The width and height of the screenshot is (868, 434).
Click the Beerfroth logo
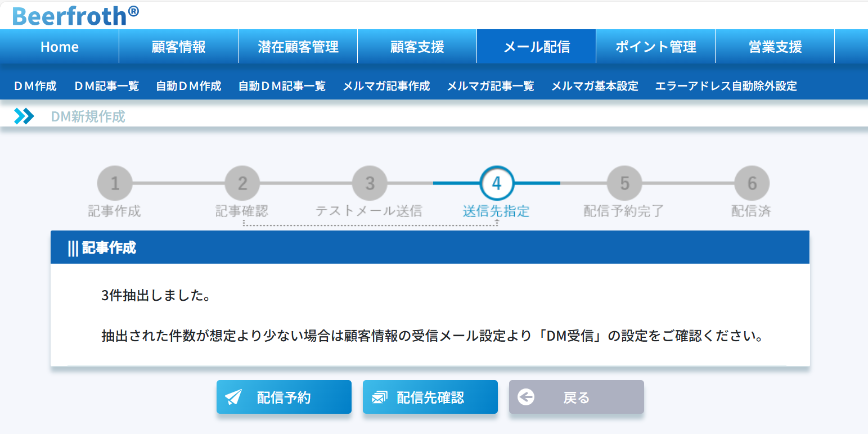coord(75,15)
